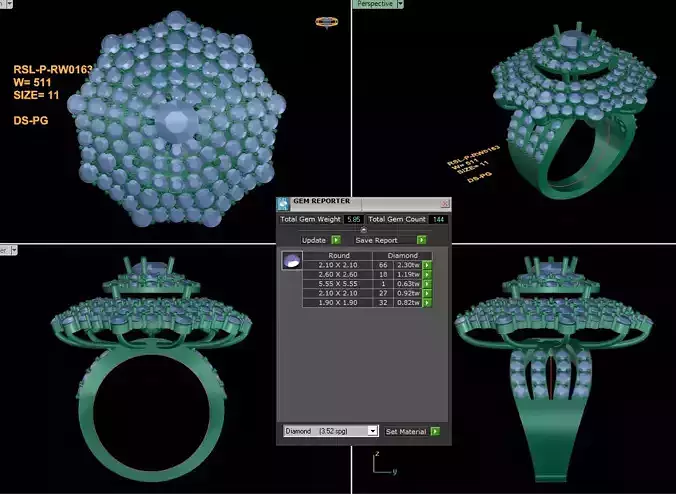The image size is (676, 494).
Task: Collapse the Gem Reporter header with small arrow
Action: pyautogui.click(x=363, y=230)
